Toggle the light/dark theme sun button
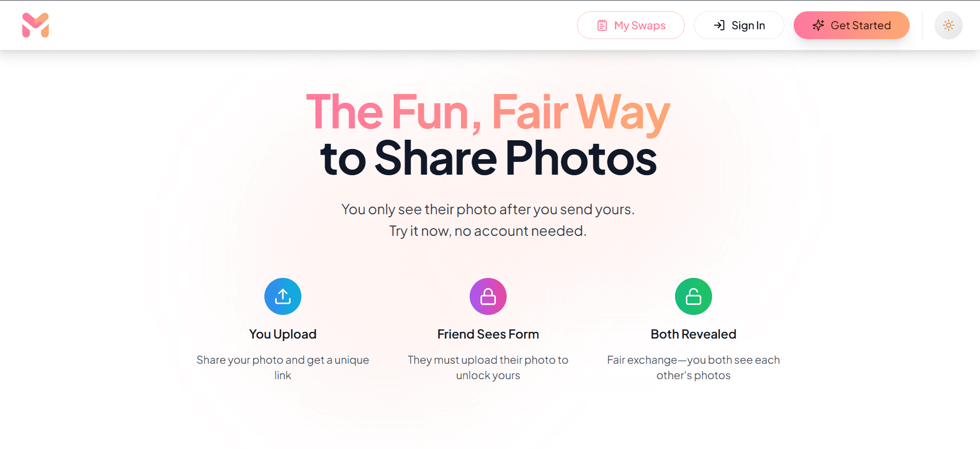This screenshot has width=980, height=449. (948, 25)
